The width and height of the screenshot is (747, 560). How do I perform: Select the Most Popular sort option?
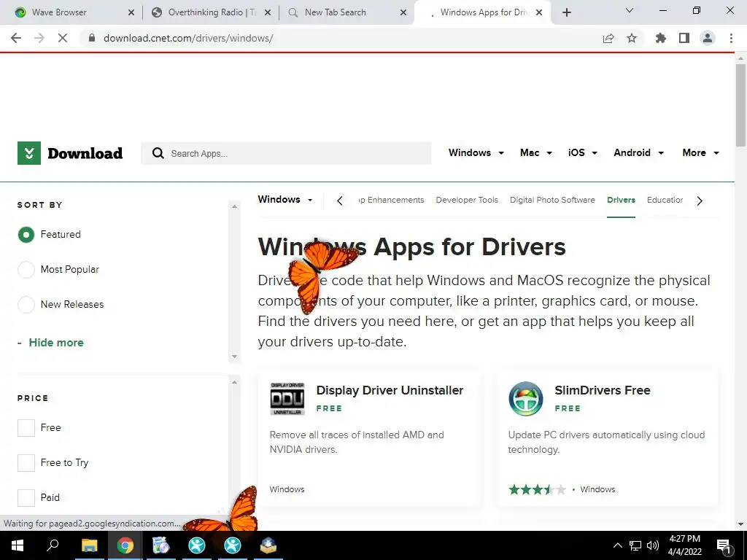pyautogui.click(x=26, y=270)
